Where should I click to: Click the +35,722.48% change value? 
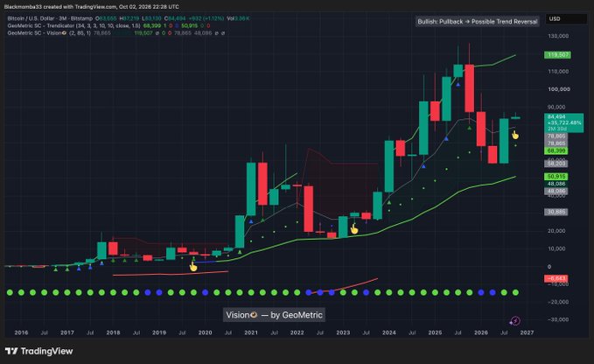click(564, 122)
